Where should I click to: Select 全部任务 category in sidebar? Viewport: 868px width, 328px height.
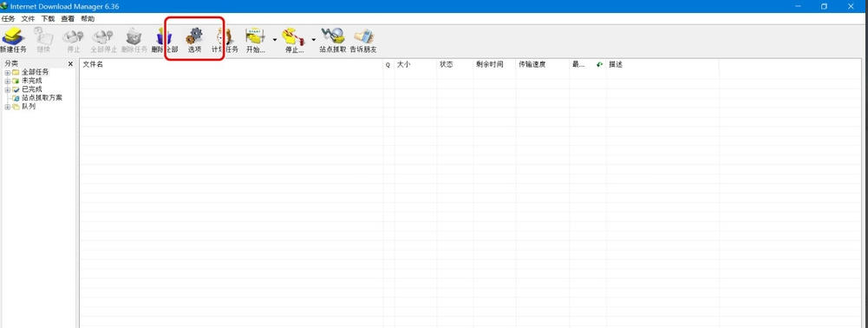(x=36, y=72)
